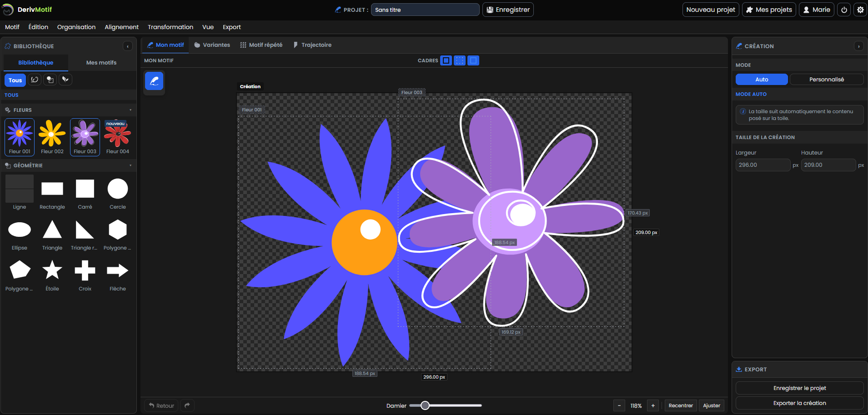Click the pen tool button under Mon motif
Screen dimensions: 868x415
[154, 81]
